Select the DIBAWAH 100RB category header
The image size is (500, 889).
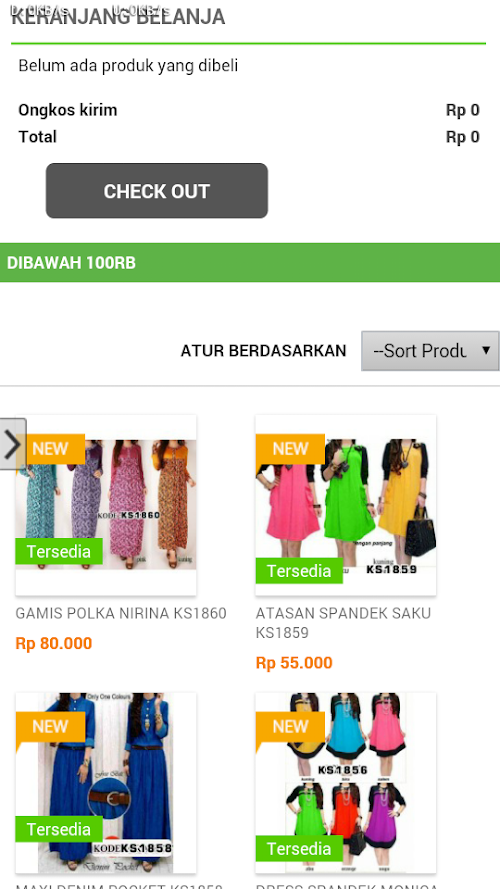(250, 263)
